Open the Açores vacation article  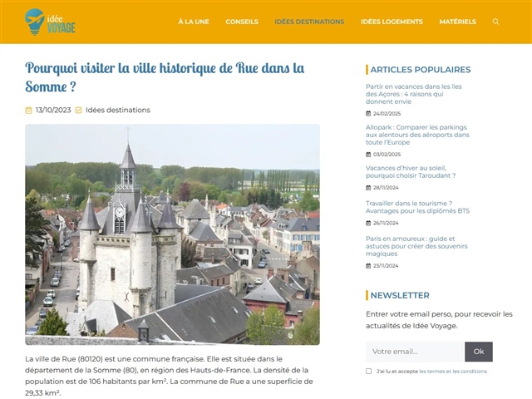pyautogui.click(x=413, y=94)
